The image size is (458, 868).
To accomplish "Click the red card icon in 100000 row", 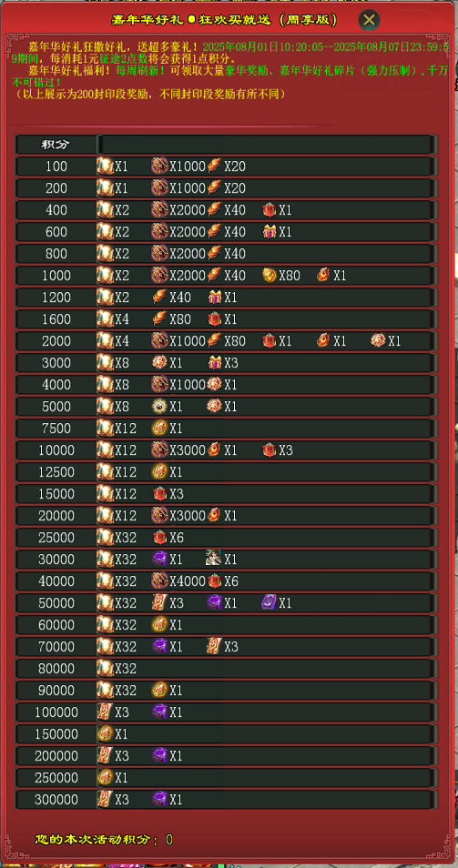I will pos(105,712).
